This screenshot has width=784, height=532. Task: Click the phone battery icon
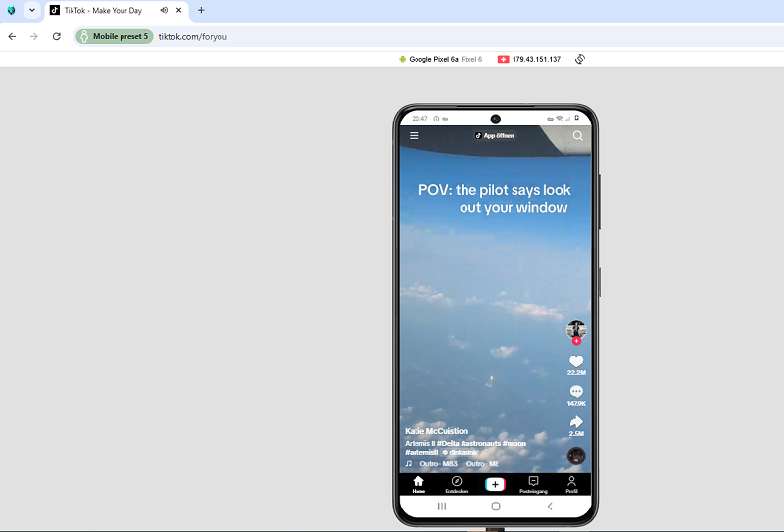coord(576,118)
